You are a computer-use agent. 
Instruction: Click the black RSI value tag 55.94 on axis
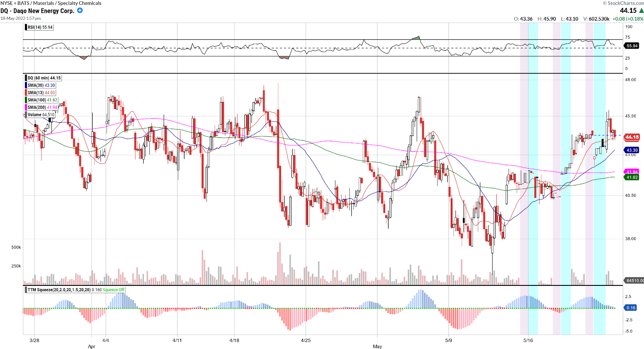click(x=632, y=46)
